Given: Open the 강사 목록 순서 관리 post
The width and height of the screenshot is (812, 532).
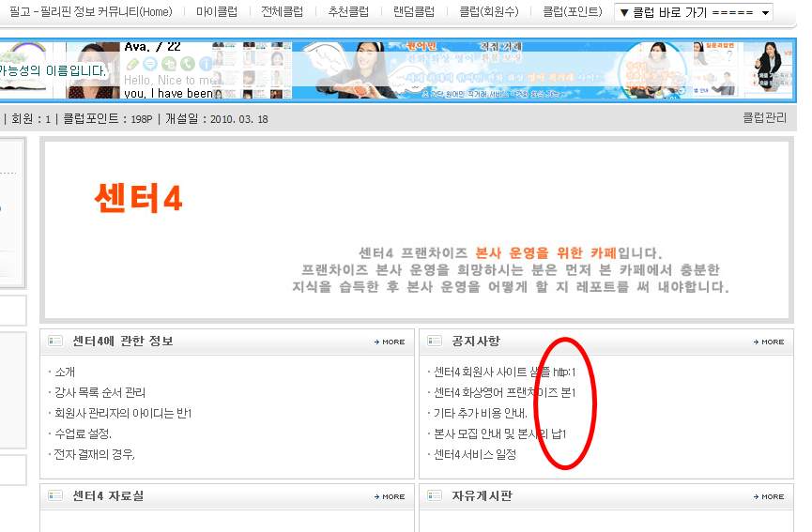Looking at the screenshot, I should pyautogui.click(x=100, y=393).
